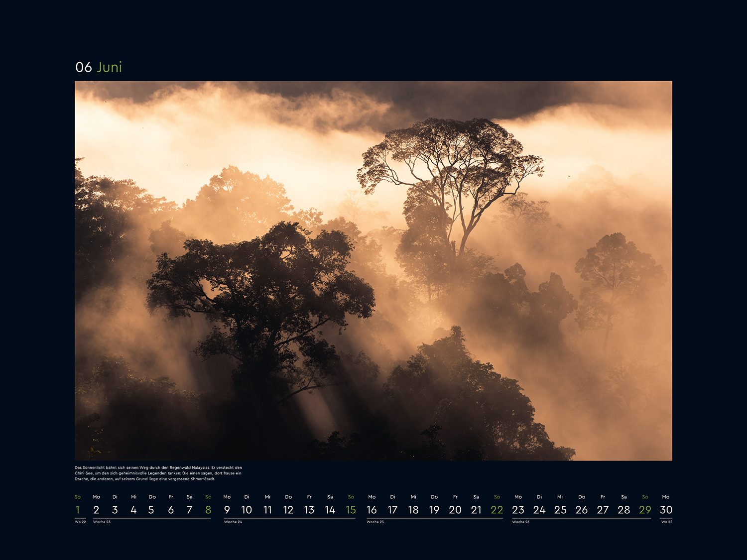Pick the green Sunday date 22
Image resolution: width=747 pixels, height=560 pixels.
497,510
